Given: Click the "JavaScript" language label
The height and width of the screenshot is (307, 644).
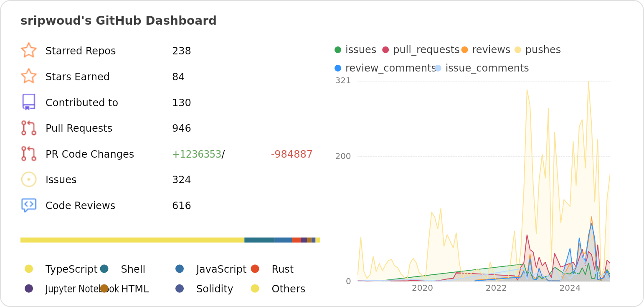Looking at the screenshot, I should tap(221, 269).
